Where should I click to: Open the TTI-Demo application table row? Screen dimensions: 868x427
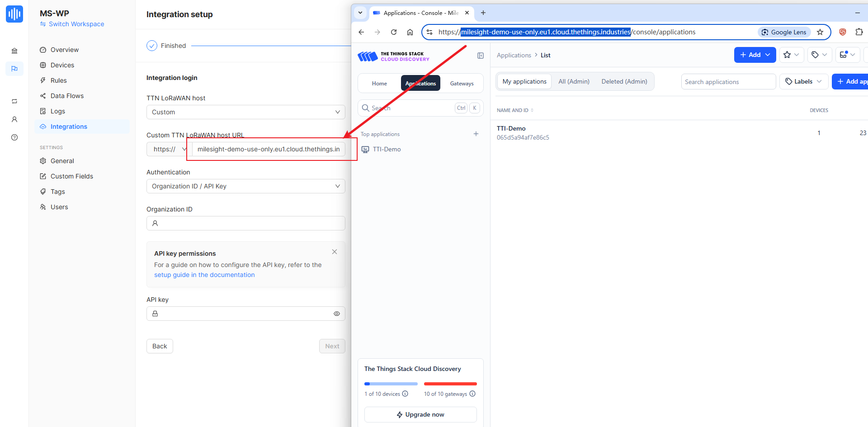(x=679, y=133)
